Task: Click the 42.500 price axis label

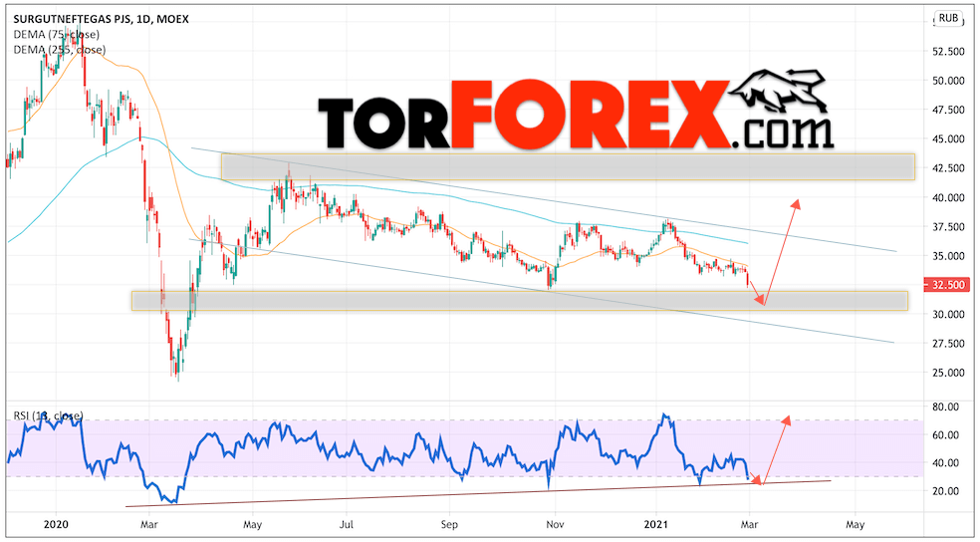Action: pyautogui.click(x=947, y=168)
